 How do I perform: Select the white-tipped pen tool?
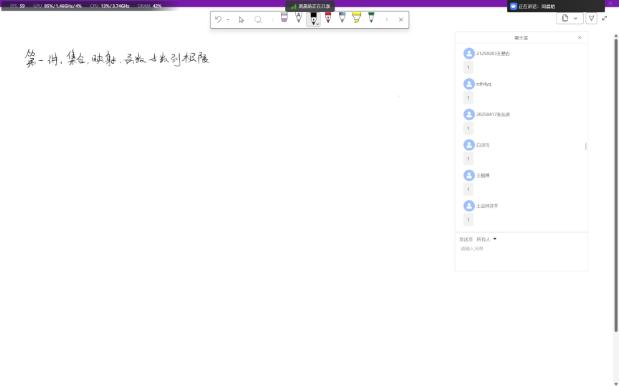pos(298,18)
